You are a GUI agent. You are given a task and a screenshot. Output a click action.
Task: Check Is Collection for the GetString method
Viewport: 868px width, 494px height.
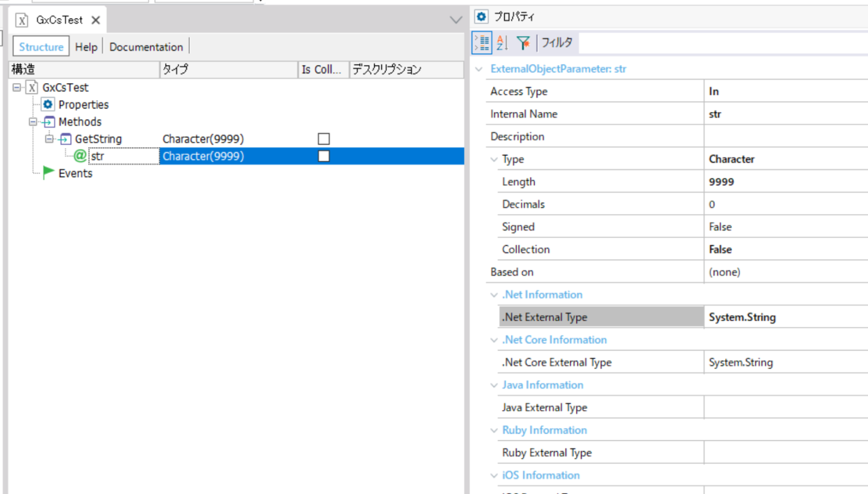tap(323, 138)
